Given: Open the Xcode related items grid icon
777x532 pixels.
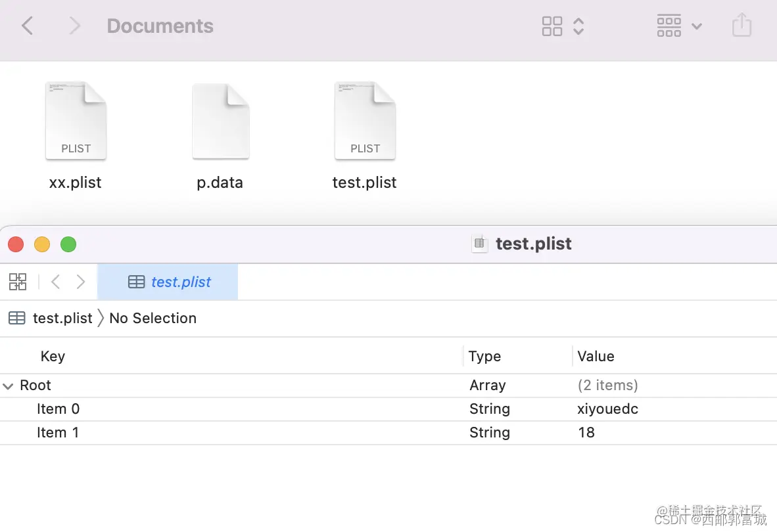Looking at the screenshot, I should (18, 282).
